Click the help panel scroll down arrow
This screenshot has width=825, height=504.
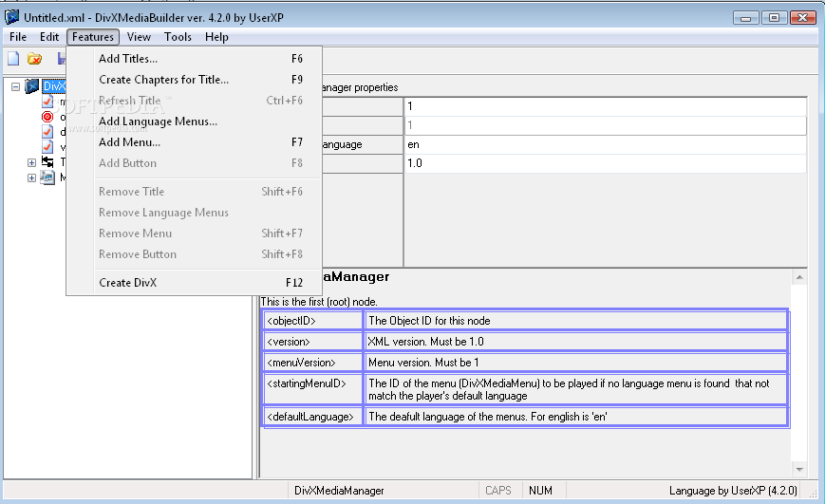coord(799,469)
